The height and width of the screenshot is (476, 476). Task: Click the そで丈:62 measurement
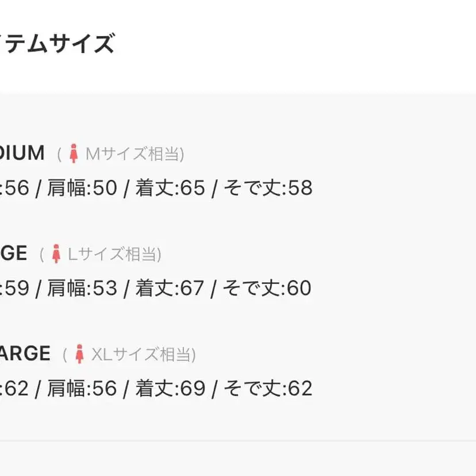tap(268, 389)
